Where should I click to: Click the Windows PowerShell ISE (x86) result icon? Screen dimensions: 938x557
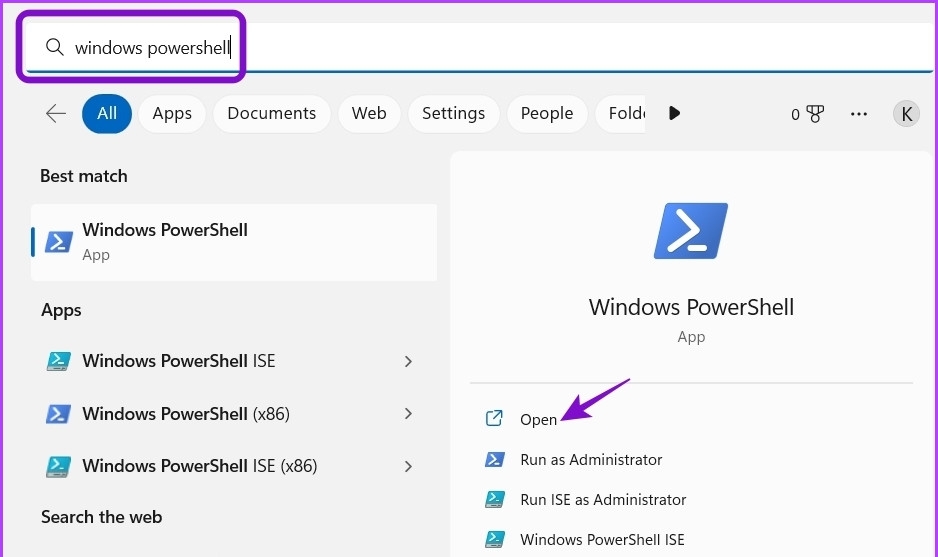[59, 467]
